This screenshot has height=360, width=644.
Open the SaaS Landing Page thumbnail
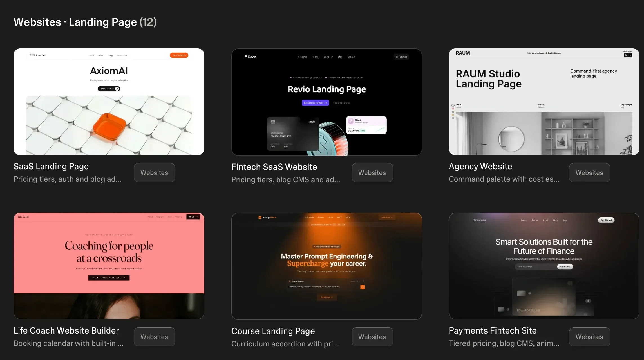point(109,102)
